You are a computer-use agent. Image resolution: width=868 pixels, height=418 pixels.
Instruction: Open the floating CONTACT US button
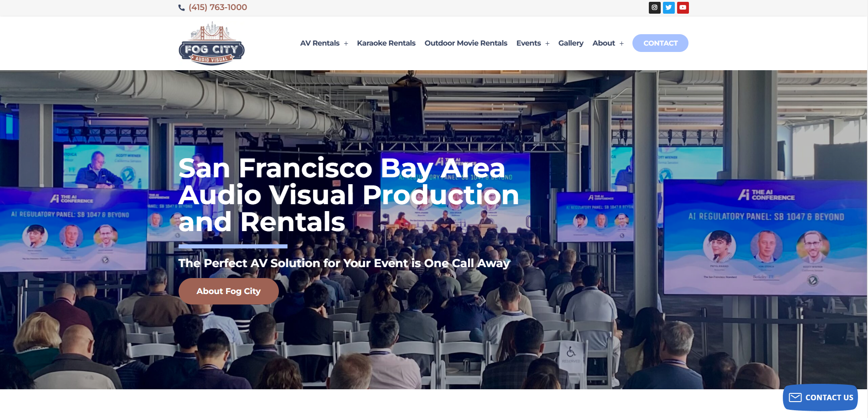820,397
